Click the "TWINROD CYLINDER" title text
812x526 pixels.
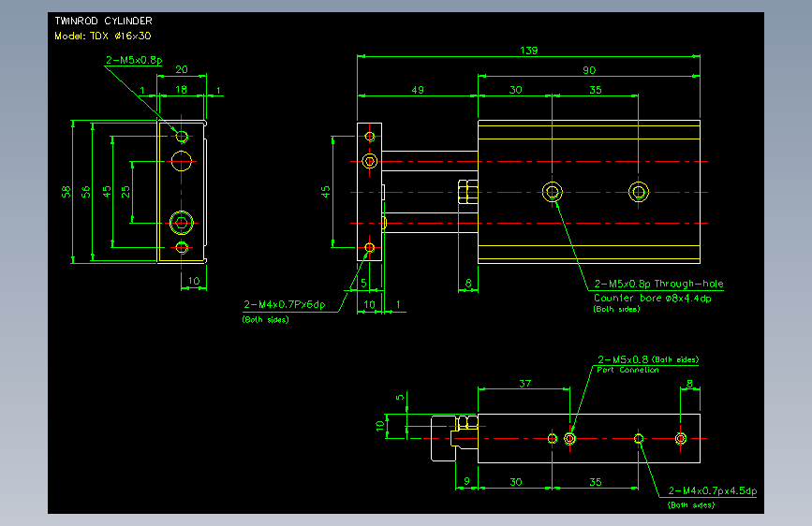(104, 21)
